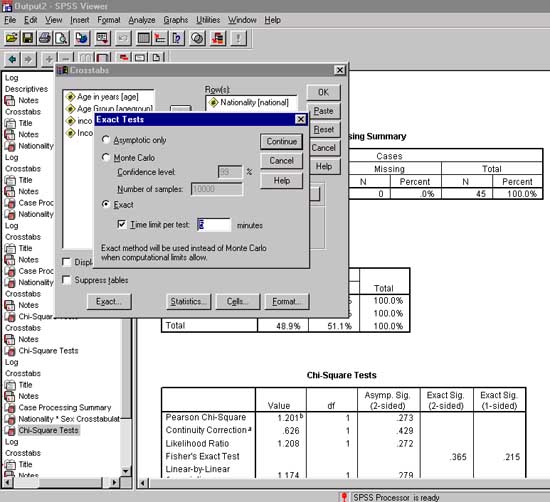Click the Statistics... button
Image resolution: width=550 pixels, height=502 pixels.
(188, 302)
